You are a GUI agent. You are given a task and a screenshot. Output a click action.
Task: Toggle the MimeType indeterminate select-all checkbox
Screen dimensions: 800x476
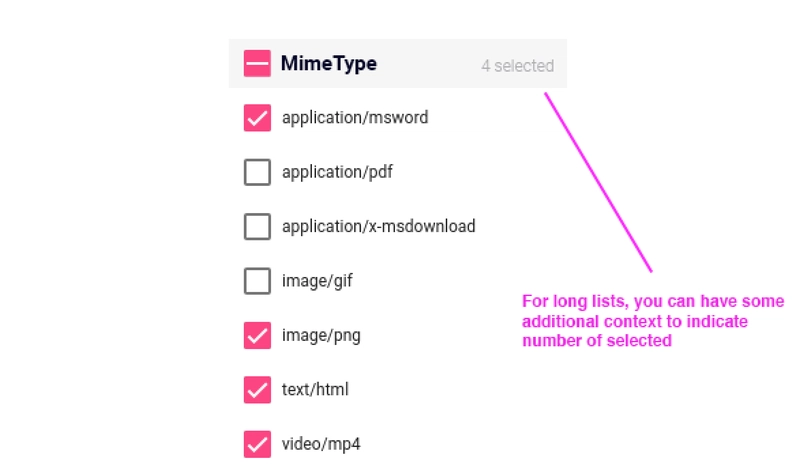[257, 63]
